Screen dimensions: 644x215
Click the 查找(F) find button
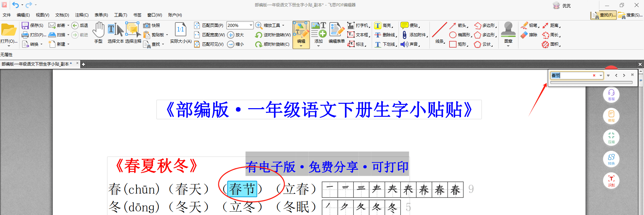click(604, 15)
